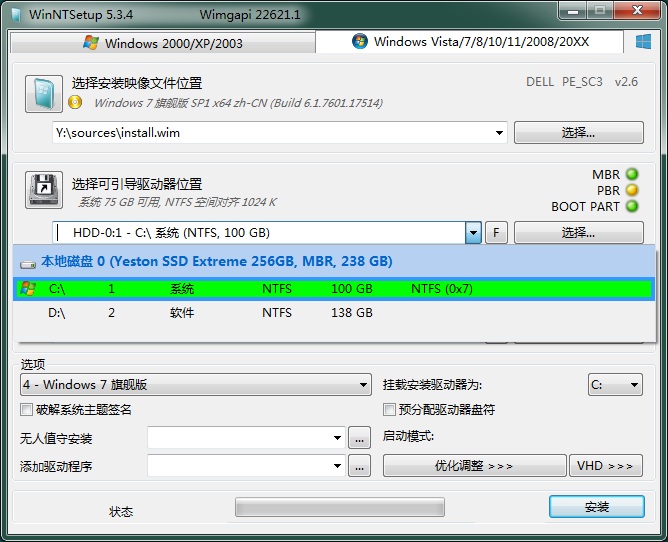
Task: Select the Windows Vista/7/8/10/11 tab
Action: 470,42
